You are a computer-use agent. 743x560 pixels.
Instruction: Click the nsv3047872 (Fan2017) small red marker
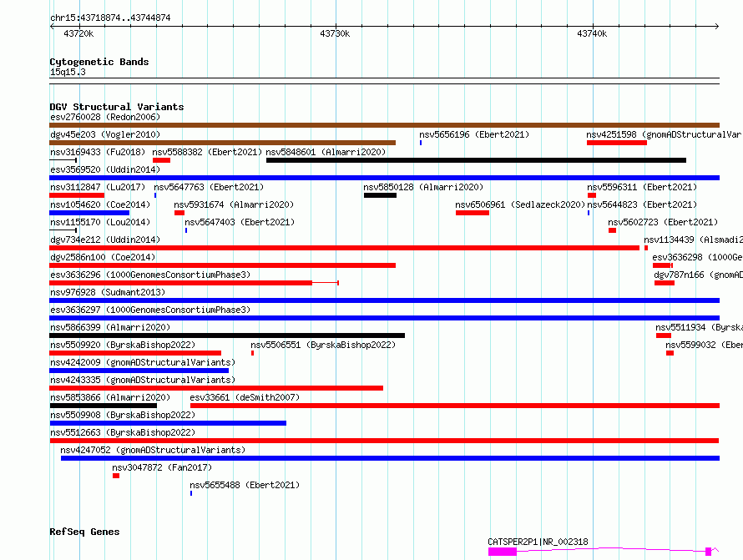[x=116, y=476]
